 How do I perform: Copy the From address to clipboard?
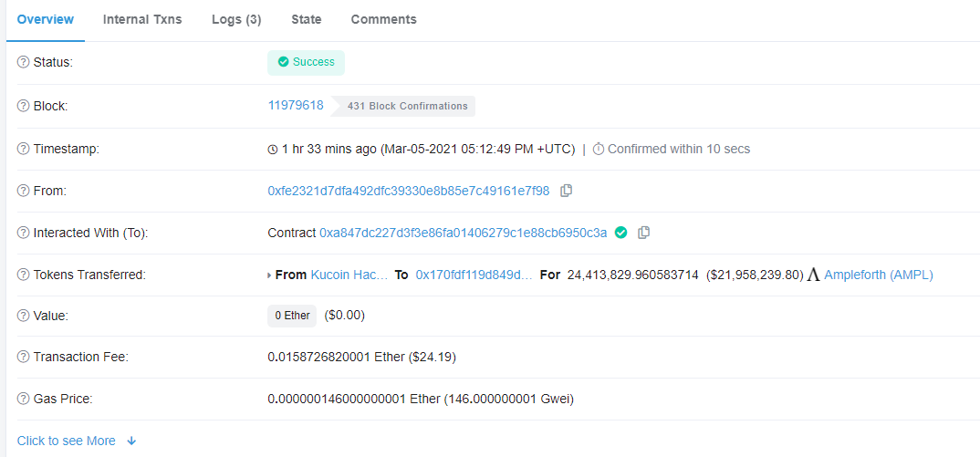click(567, 191)
